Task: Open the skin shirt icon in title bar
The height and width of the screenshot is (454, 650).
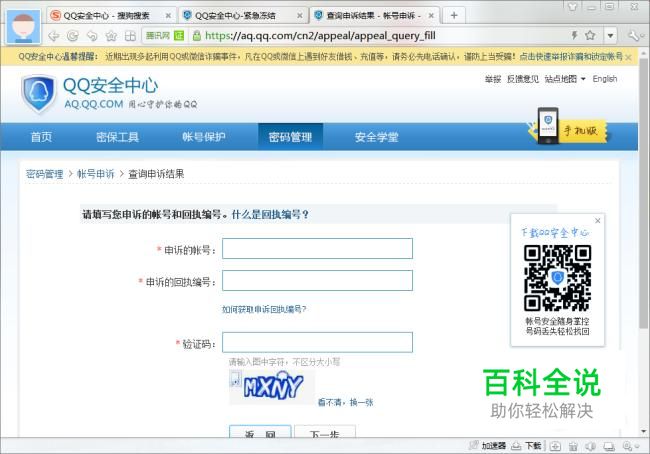Action: coord(573,6)
